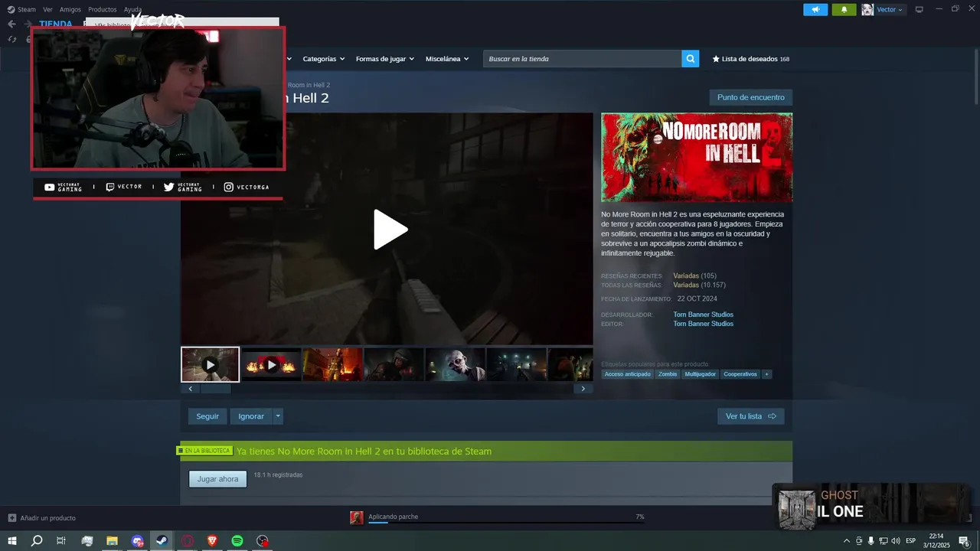Move media strip left with arrow
Viewport: 980px width, 551px height.
191,389
